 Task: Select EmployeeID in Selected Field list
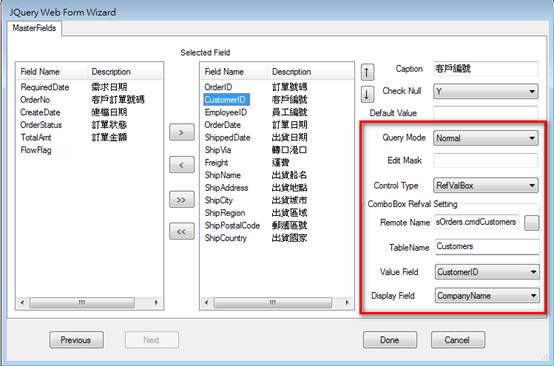click(226, 112)
